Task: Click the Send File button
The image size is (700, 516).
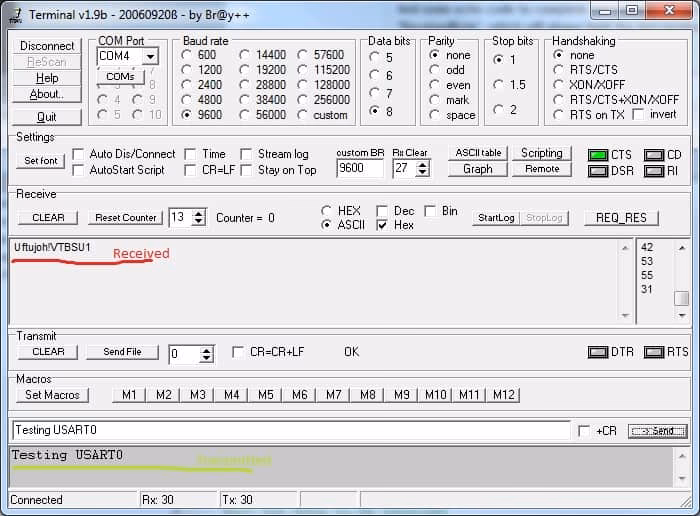Action: click(x=122, y=352)
